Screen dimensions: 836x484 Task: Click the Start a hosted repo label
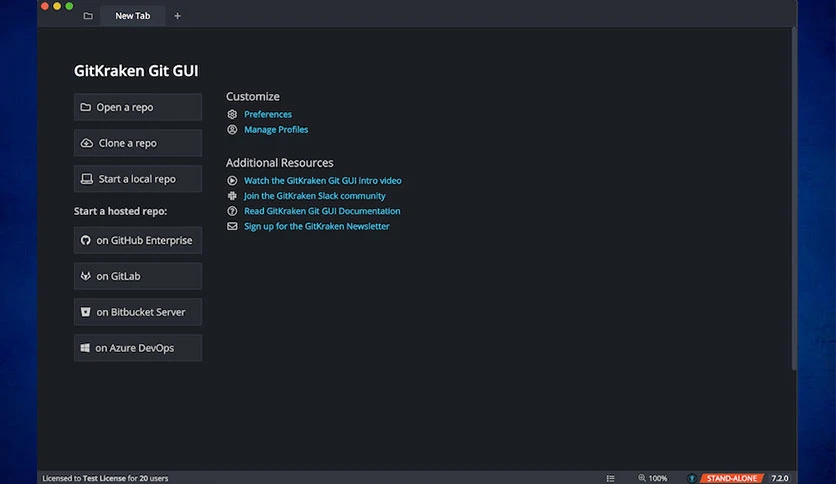pos(120,211)
